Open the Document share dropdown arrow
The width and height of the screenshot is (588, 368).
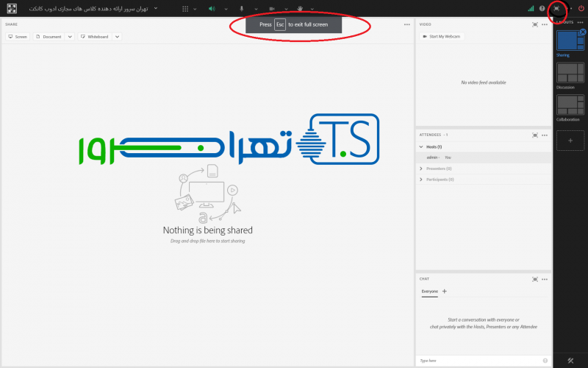pyautogui.click(x=70, y=36)
